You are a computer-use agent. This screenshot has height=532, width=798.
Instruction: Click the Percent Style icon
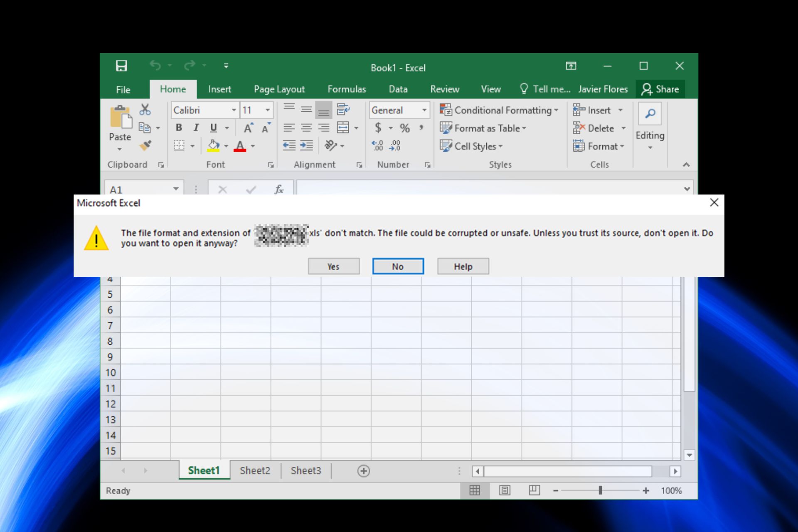point(405,128)
